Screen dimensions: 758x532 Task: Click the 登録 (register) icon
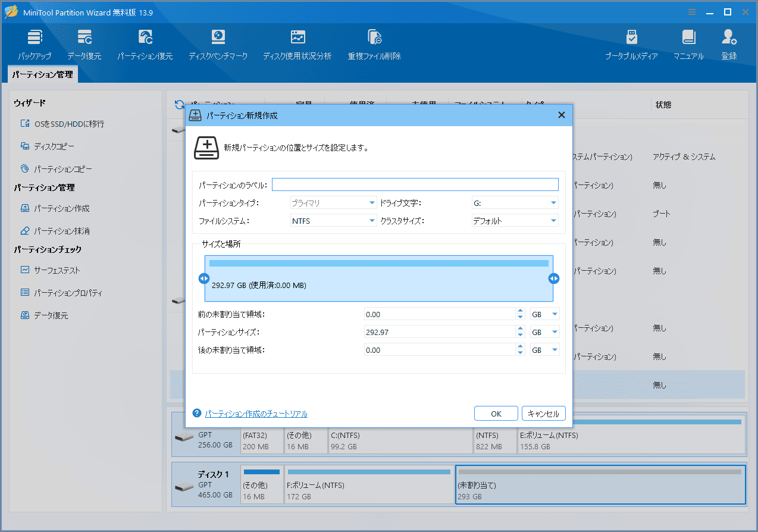(729, 45)
